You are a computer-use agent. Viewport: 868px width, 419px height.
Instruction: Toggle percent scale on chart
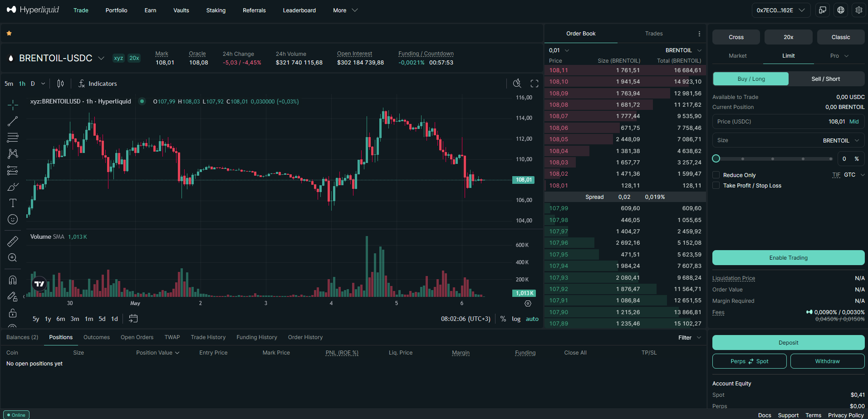(x=503, y=319)
